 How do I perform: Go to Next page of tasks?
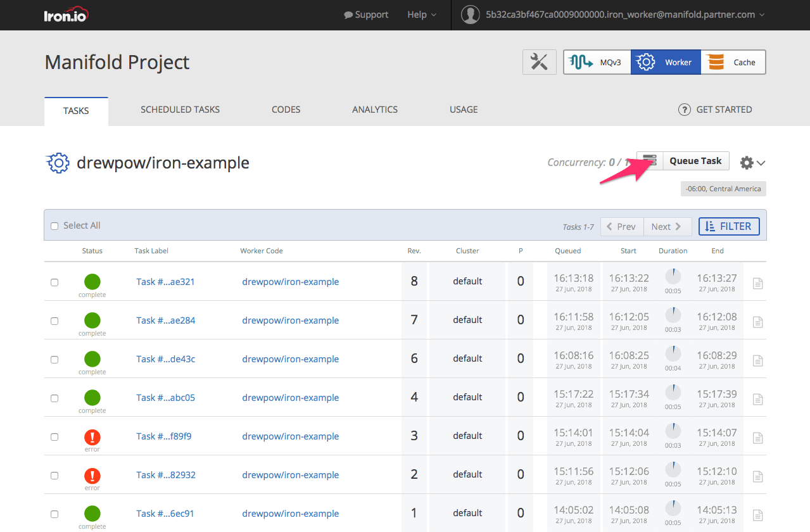point(667,227)
